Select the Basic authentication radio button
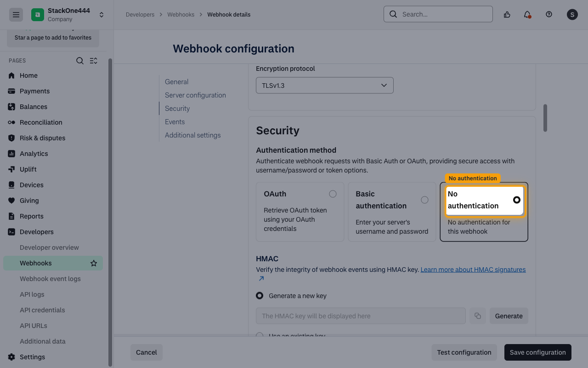Viewport: 588px width, 368px height. coord(424,200)
